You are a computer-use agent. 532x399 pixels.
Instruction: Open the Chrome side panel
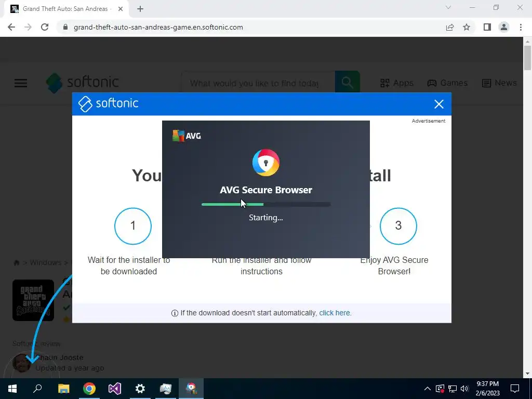point(487,27)
